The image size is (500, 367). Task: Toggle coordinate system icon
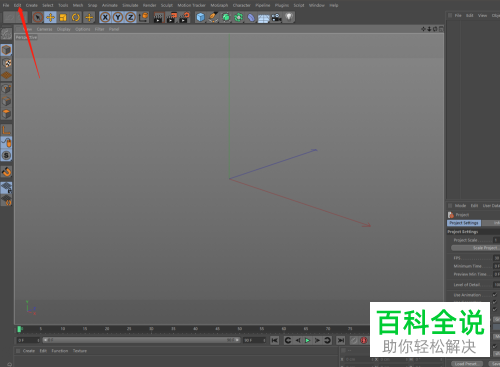(143, 17)
